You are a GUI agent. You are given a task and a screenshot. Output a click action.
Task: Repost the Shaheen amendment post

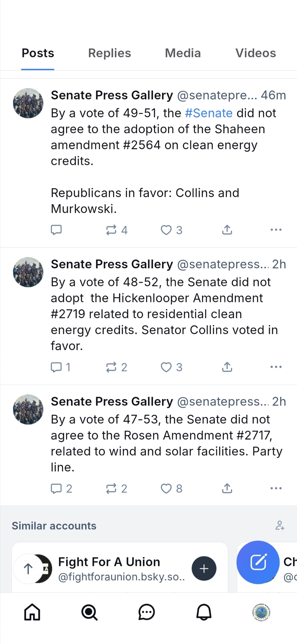[111, 230]
